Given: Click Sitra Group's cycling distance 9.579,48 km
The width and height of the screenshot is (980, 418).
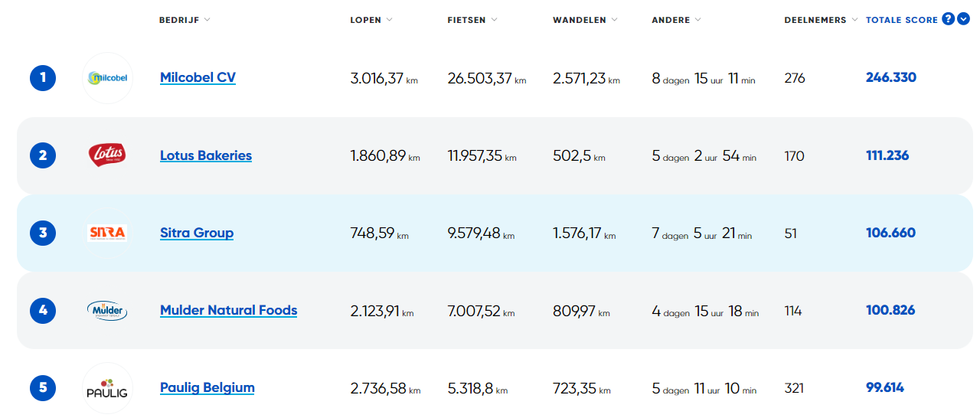Looking at the screenshot, I should (x=481, y=233).
